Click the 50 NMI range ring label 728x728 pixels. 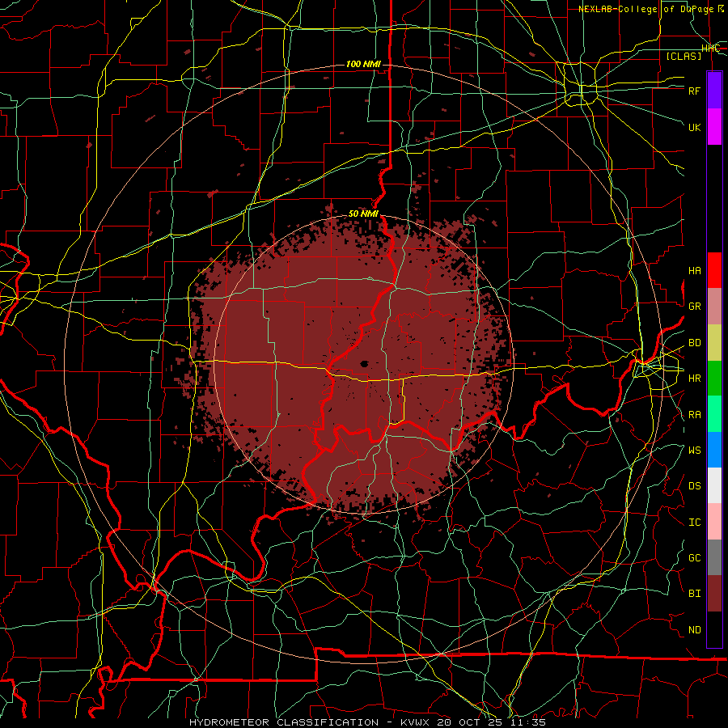tap(363, 214)
